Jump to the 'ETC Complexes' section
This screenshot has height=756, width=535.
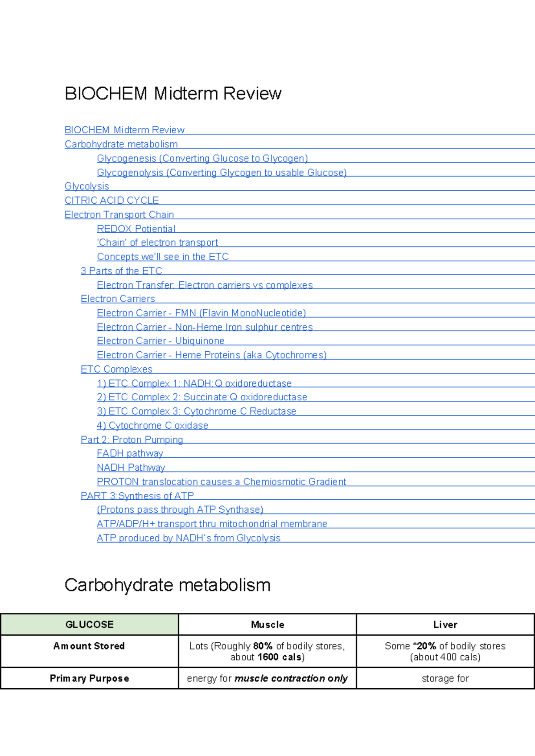coord(116,369)
